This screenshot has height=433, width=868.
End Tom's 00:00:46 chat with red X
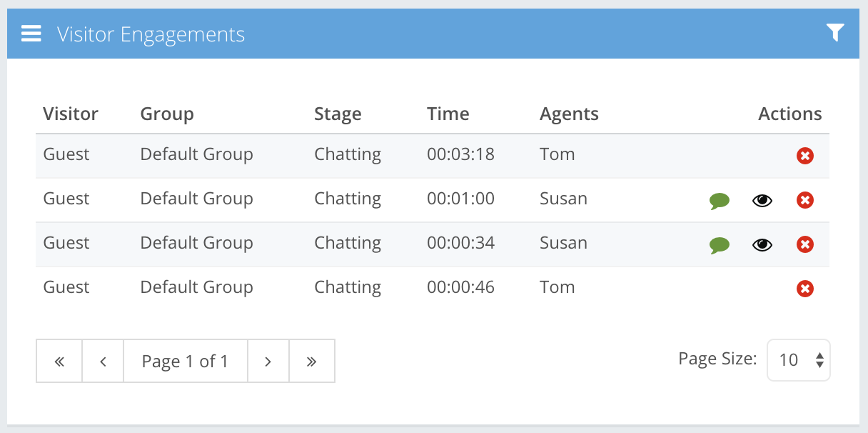click(x=805, y=289)
